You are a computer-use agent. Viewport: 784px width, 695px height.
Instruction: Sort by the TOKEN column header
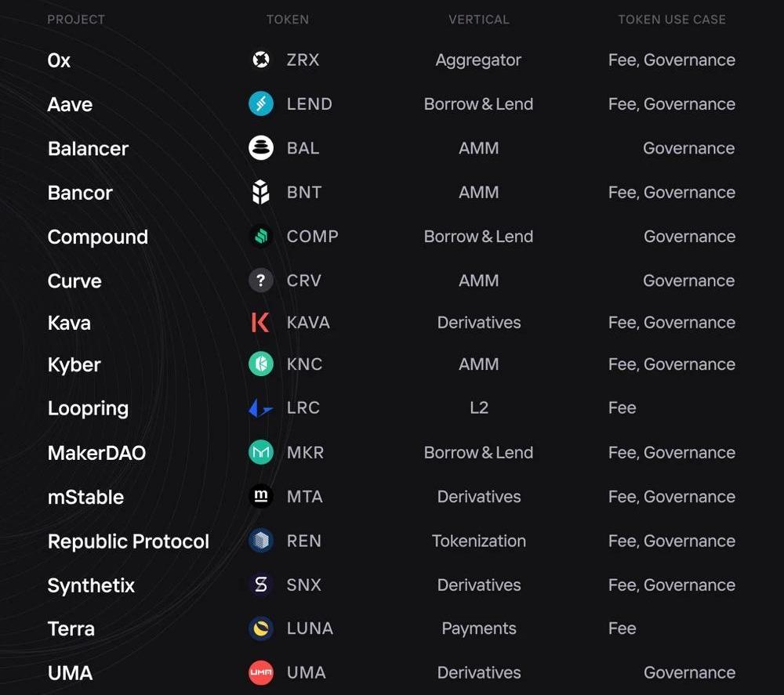(x=287, y=20)
